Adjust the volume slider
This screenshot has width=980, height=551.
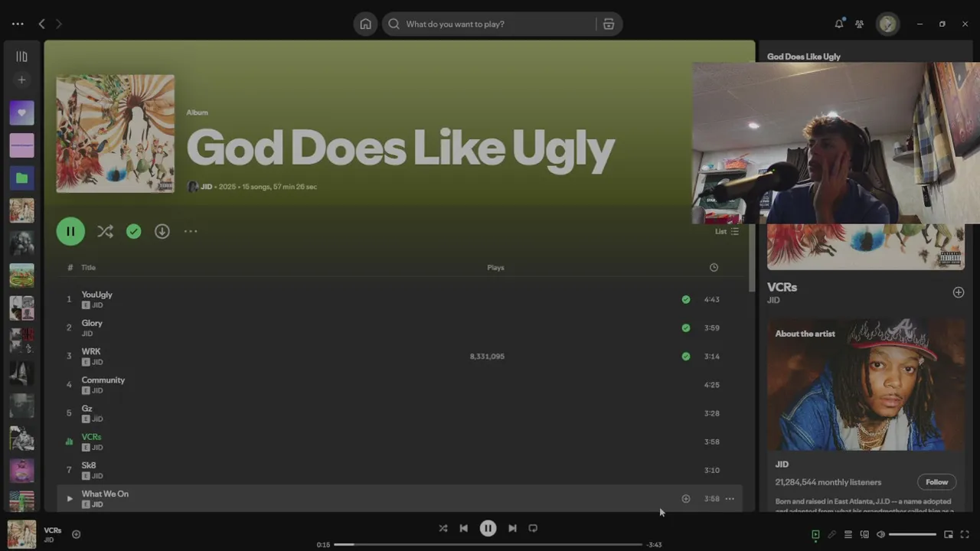tap(913, 535)
